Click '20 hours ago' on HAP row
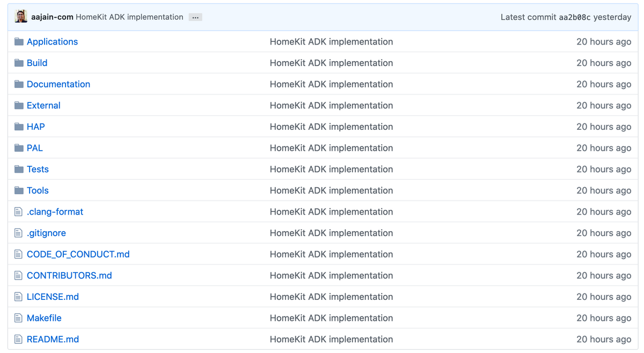 click(x=604, y=127)
